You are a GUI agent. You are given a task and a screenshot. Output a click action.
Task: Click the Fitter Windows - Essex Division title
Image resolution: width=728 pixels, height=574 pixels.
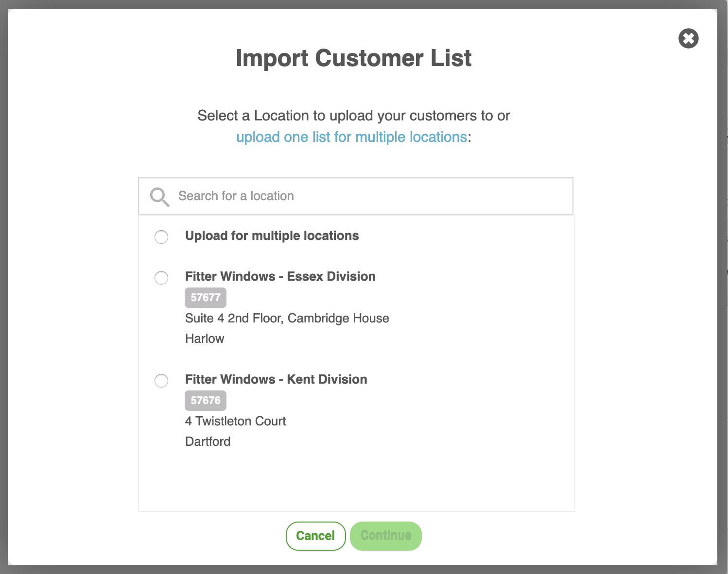click(x=280, y=276)
